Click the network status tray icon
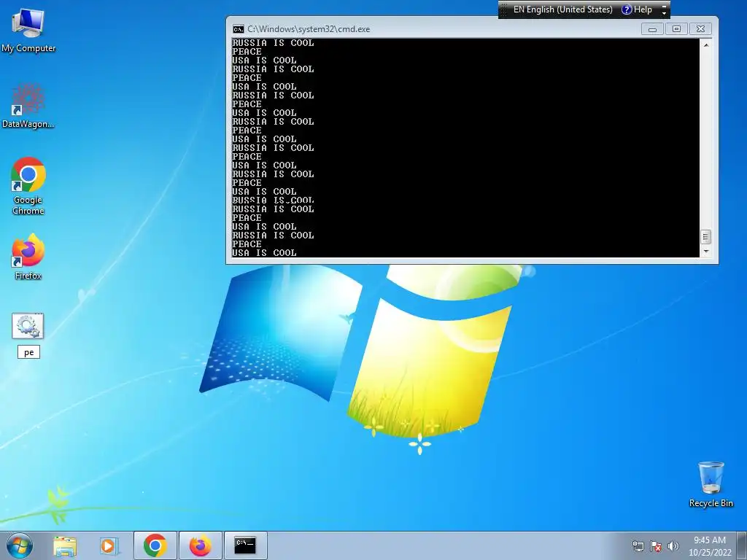Viewport: 747px width, 560px height. [x=638, y=546]
